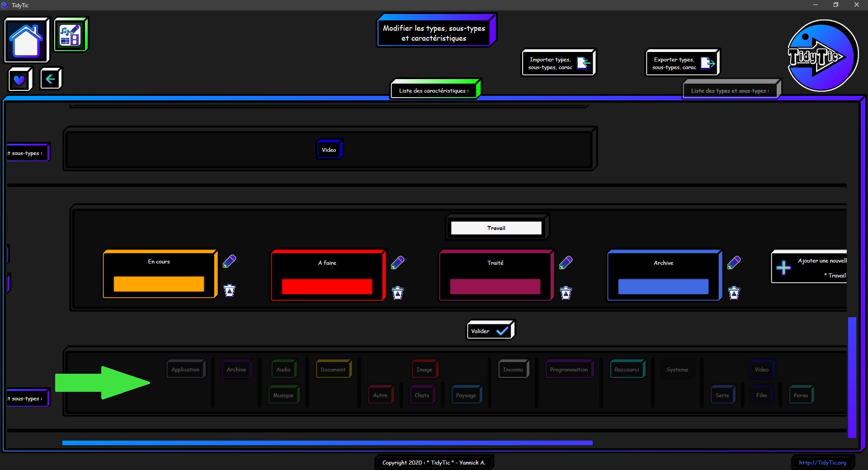Click the 'Travail' name field
The image size is (868, 470).
tap(496, 228)
